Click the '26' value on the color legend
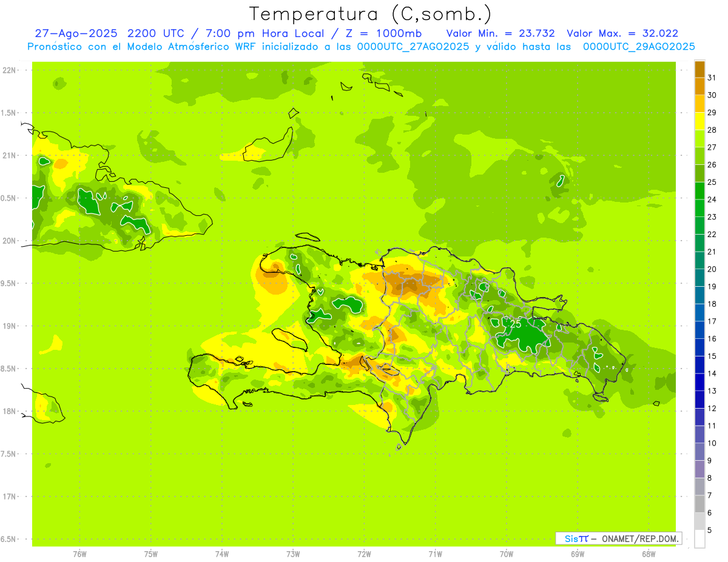The width and height of the screenshot is (728, 562). 712,165
